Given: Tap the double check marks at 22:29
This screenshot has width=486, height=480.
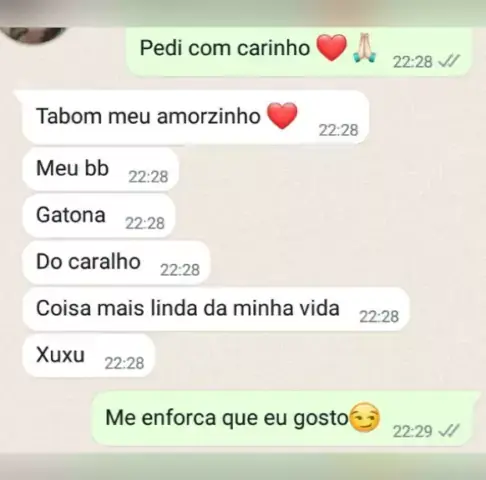Looking at the screenshot, I should 449,431.
